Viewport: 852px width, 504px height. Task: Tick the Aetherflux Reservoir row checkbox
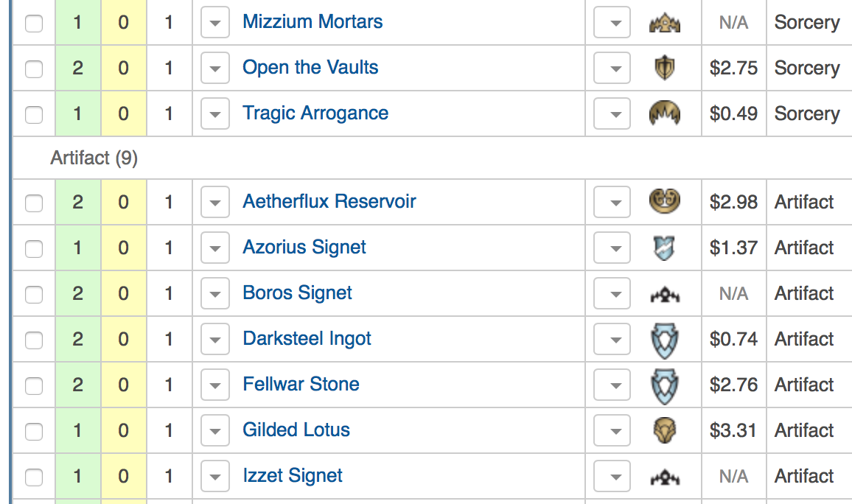[34, 203]
